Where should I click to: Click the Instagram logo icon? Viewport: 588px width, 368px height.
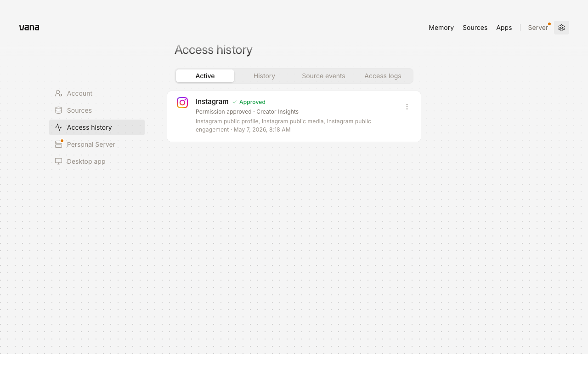182,103
